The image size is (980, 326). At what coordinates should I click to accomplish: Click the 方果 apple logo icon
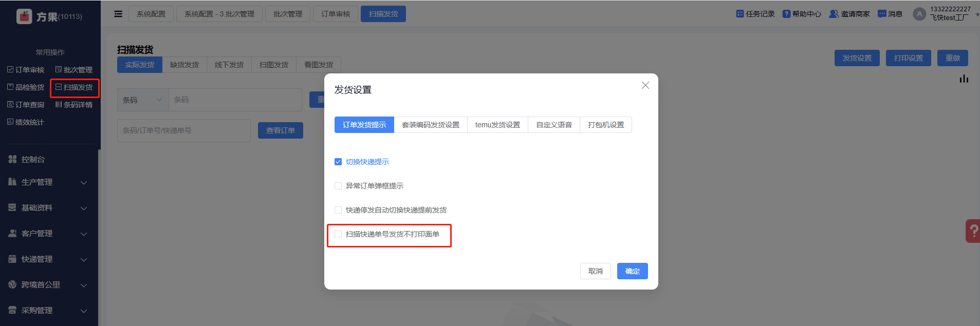[x=24, y=16]
